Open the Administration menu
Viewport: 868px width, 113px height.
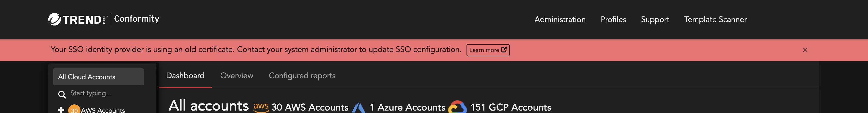tap(560, 20)
